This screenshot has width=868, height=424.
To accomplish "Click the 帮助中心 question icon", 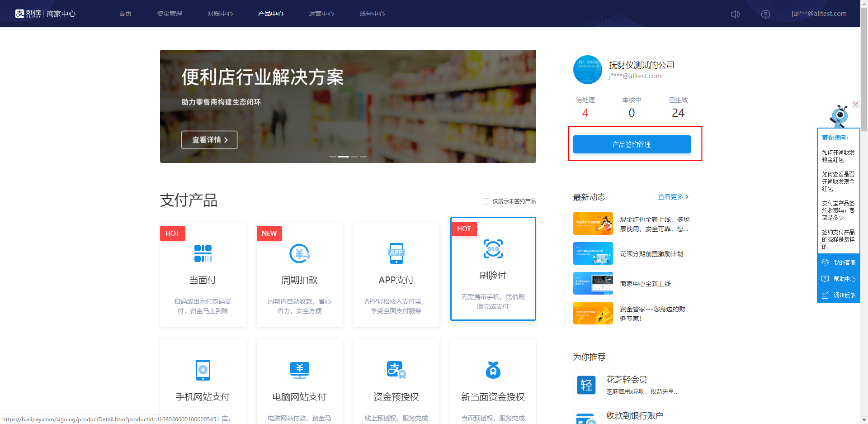I will click(x=825, y=279).
